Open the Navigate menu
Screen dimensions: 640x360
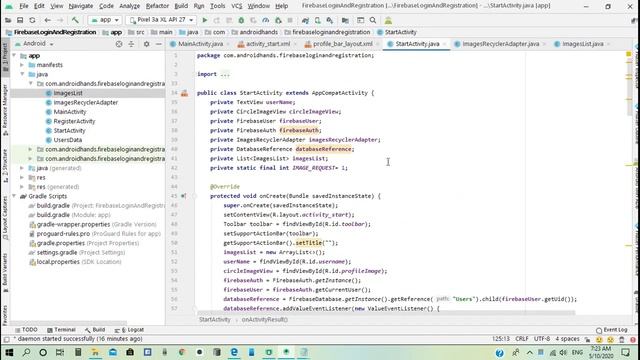[81, 6]
